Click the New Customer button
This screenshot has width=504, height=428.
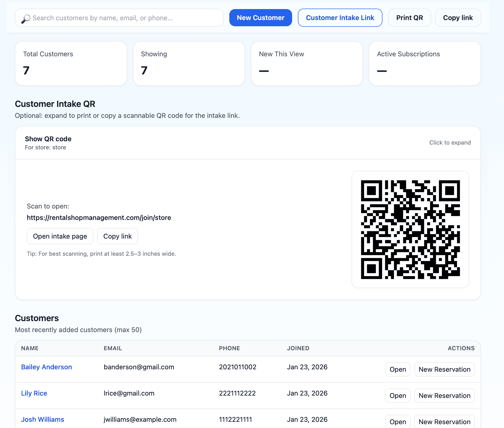[x=260, y=17]
